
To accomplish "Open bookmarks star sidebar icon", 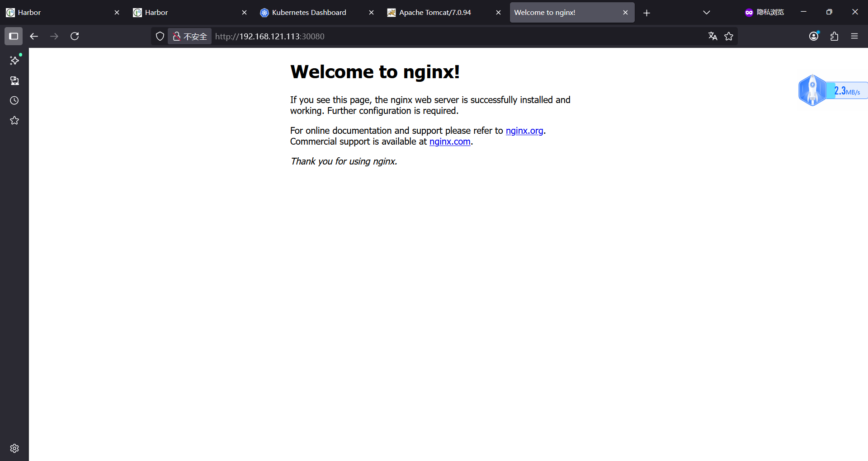I will click(x=14, y=120).
